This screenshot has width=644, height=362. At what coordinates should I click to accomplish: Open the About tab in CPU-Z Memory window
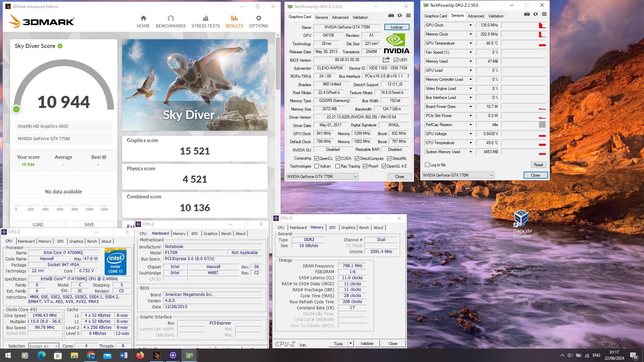coord(378,228)
